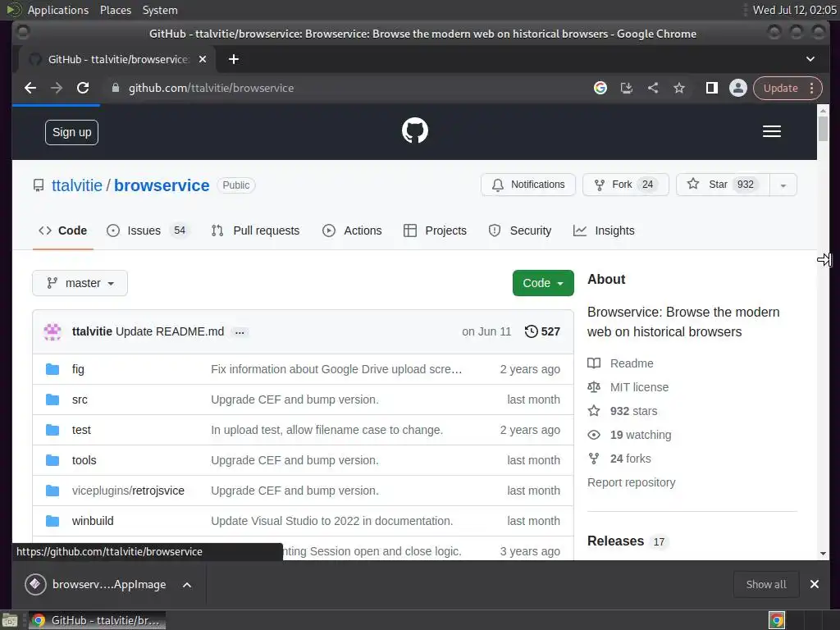
Task: Open the hamburger navigation menu
Action: 771,131
